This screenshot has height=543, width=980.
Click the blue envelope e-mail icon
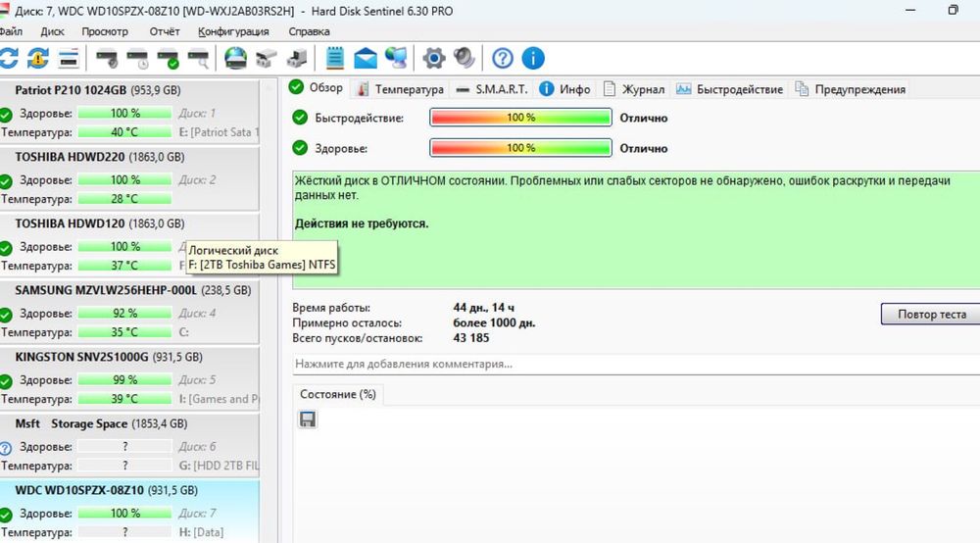click(x=366, y=58)
